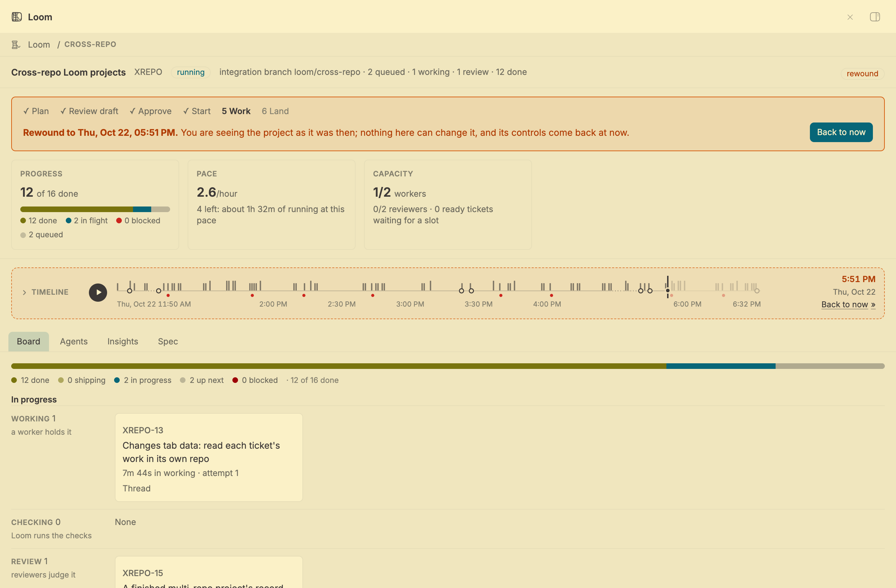Open the Spec tab
This screenshot has width=896, height=588.
coord(168,342)
